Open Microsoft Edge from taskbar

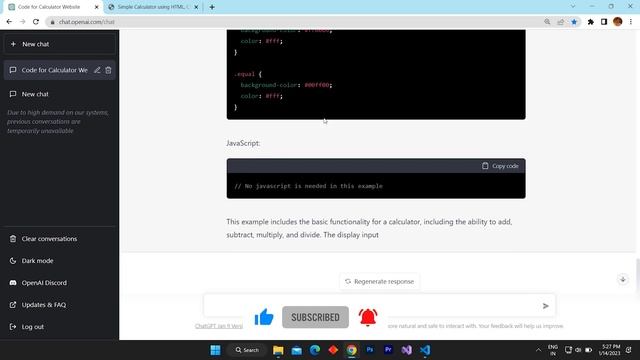click(315, 350)
